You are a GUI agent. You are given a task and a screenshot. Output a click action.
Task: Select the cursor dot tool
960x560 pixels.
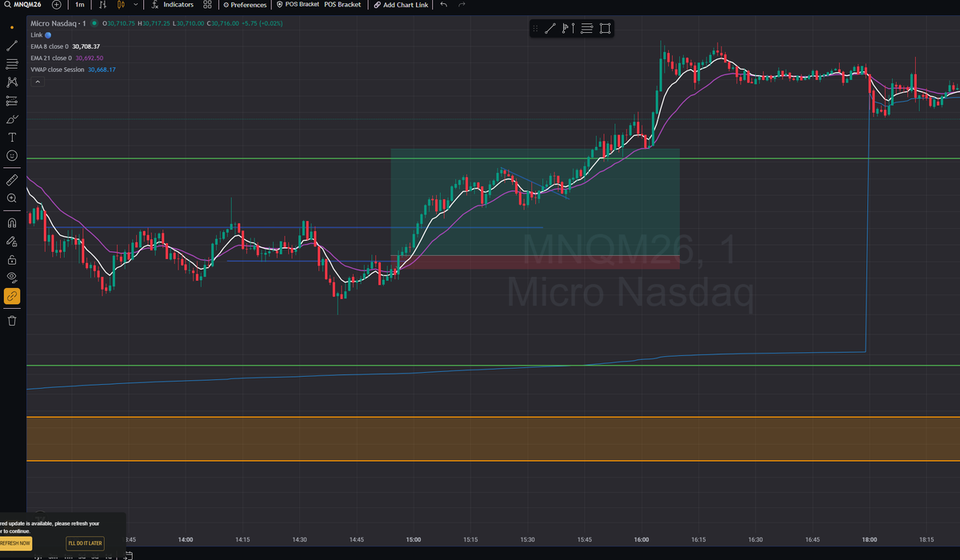coord(12,27)
